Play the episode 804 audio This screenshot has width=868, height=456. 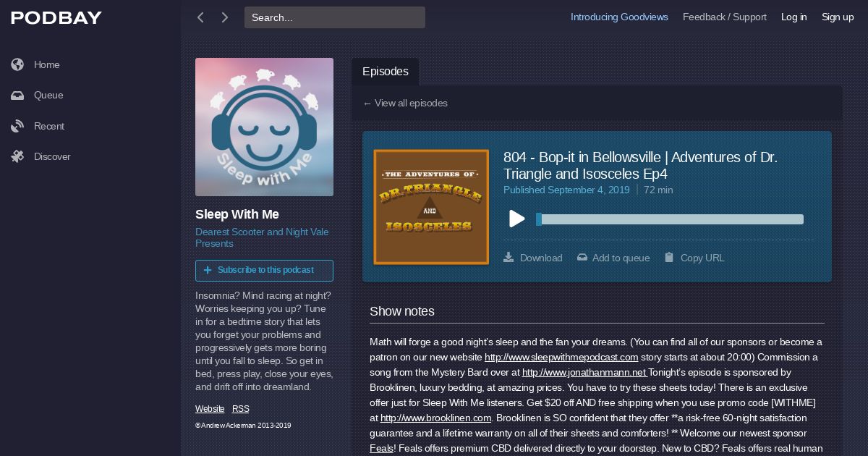pos(516,219)
